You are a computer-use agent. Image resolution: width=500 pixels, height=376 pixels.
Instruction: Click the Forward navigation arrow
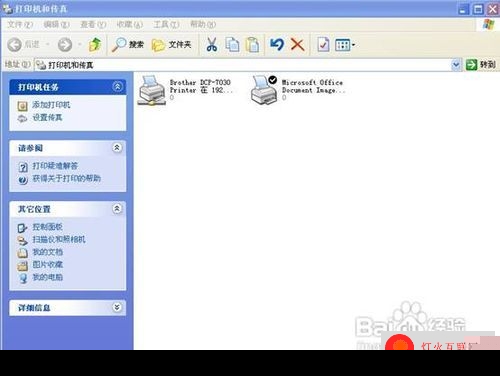pos(65,44)
